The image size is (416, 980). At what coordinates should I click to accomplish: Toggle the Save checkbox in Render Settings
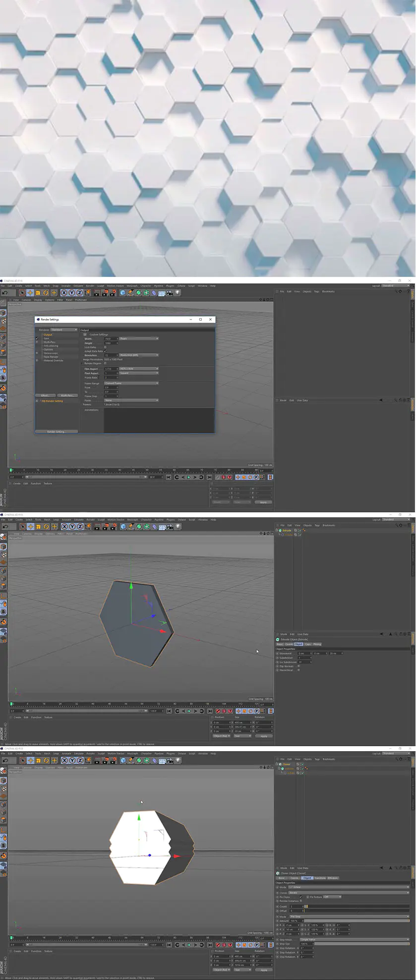click(37, 338)
